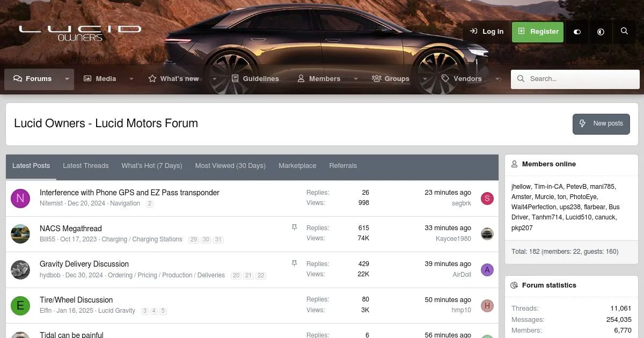Click Elfin's green E avatar
The image size is (644, 338).
(x=20, y=306)
